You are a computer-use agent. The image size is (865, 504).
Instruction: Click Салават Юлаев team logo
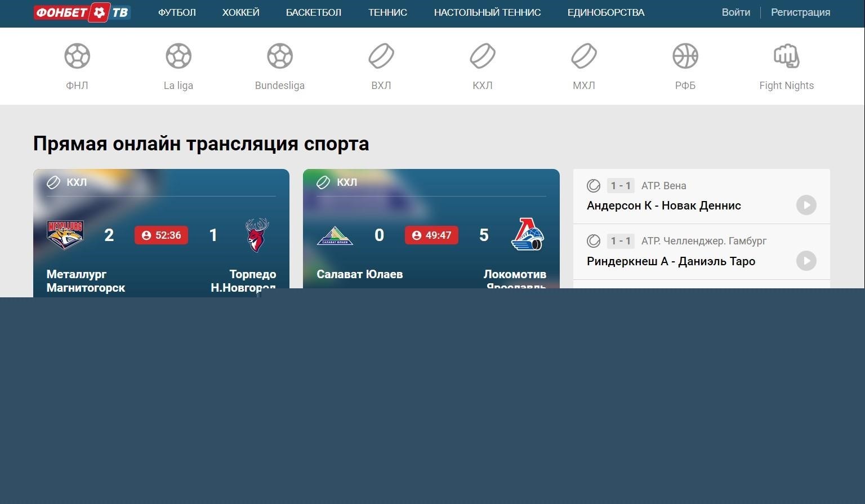pyautogui.click(x=335, y=235)
